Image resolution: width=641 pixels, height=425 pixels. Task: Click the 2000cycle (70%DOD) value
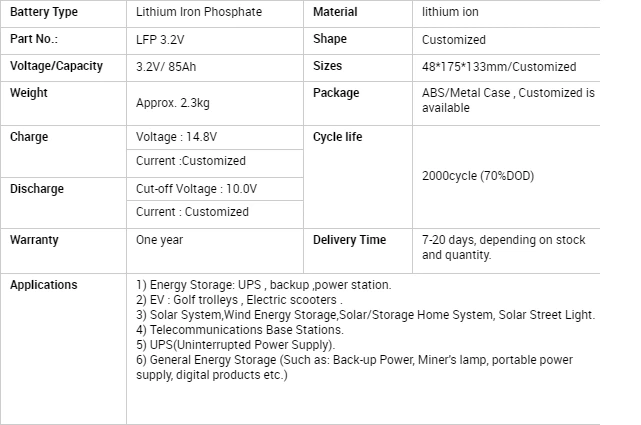477,176
